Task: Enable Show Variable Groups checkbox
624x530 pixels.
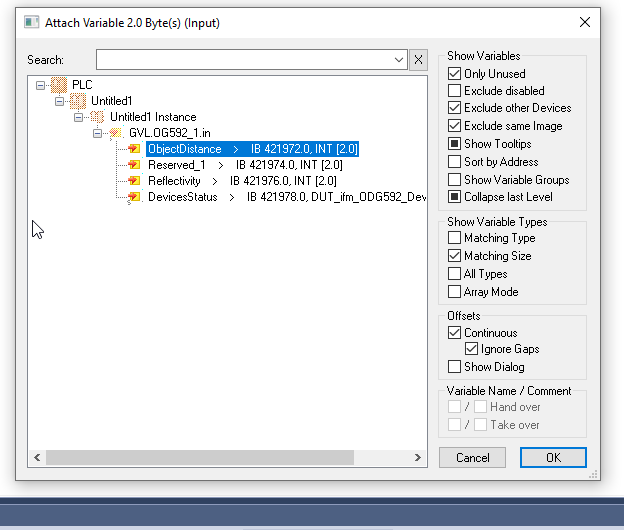Action: pyautogui.click(x=454, y=179)
